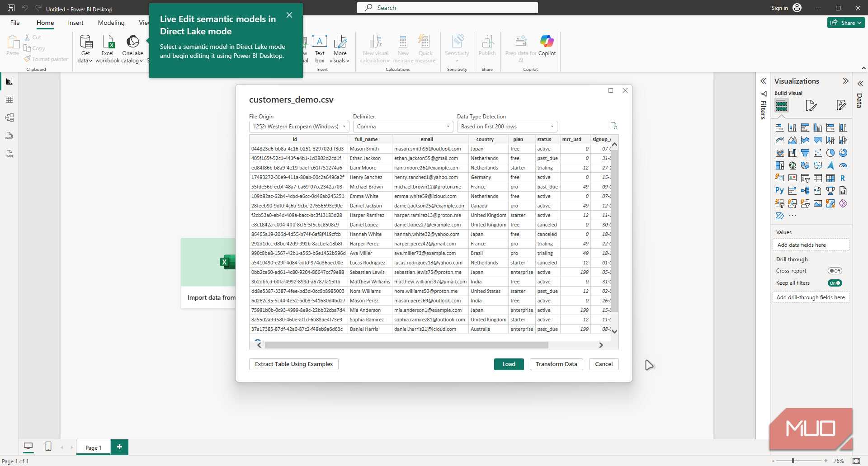Image resolution: width=868 pixels, height=466 pixels.
Task: Open the Share dropdown button
Action: (846, 23)
